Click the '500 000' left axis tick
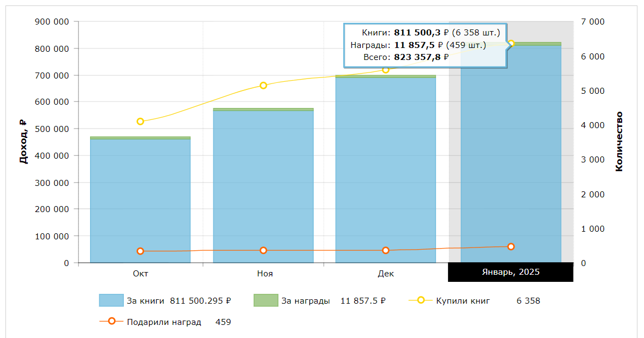 click(x=52, y=129)
